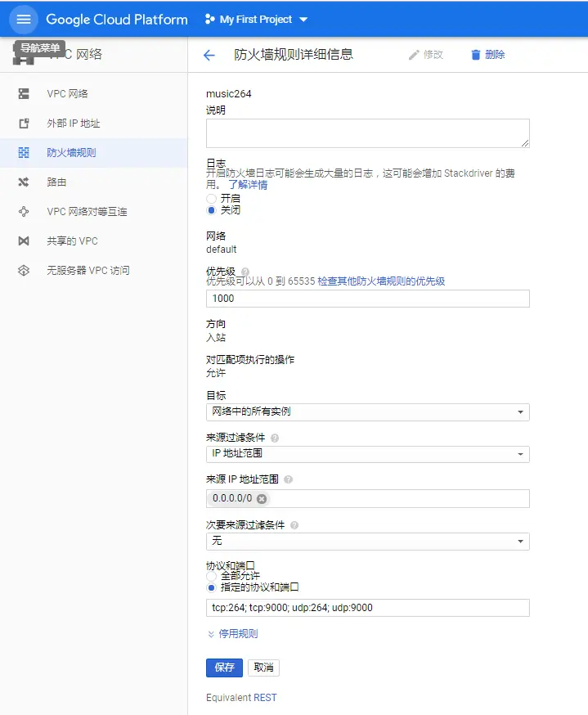Expand the 停用规则 section
This screenshot has width=588, height=715.
233,634
